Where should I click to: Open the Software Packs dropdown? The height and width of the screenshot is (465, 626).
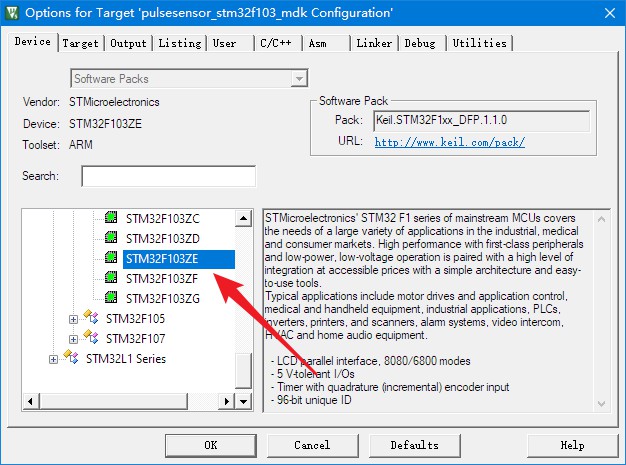[299, 79]
